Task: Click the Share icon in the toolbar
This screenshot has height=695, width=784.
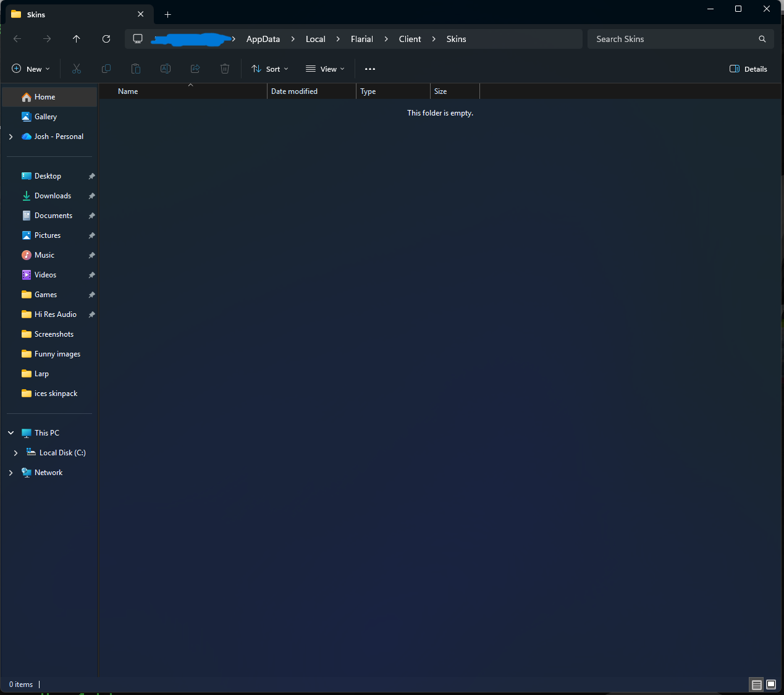Action: [195, 69]
